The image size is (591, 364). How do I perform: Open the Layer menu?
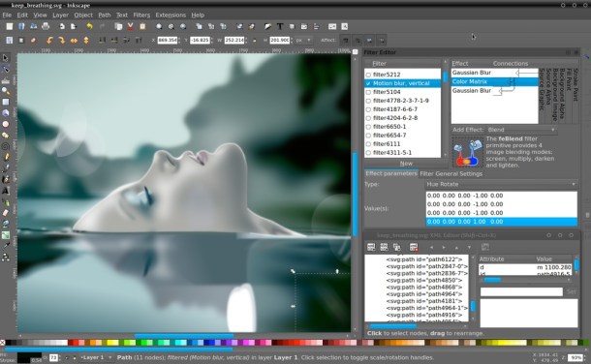(x=60, y=15)
